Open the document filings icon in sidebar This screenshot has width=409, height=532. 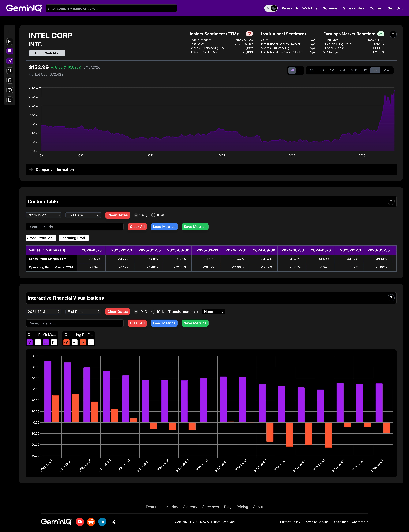(10, 41)
